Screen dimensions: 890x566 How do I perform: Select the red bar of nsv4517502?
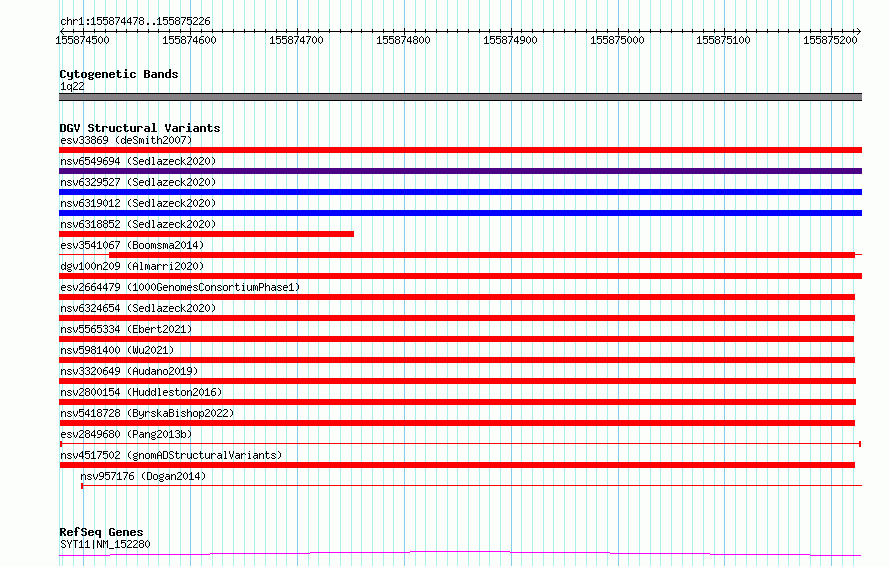[x=457, y=465]
